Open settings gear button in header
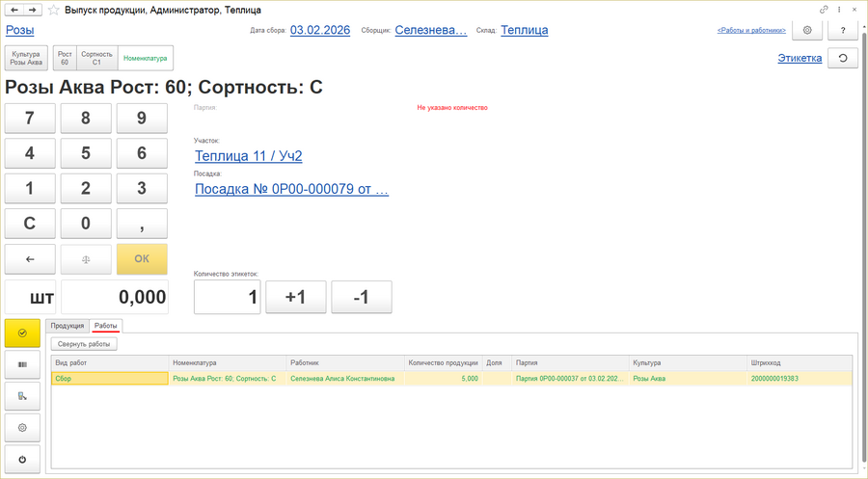Screen dimensions: 868x479 pyautogui.click(x=807, y=31)
